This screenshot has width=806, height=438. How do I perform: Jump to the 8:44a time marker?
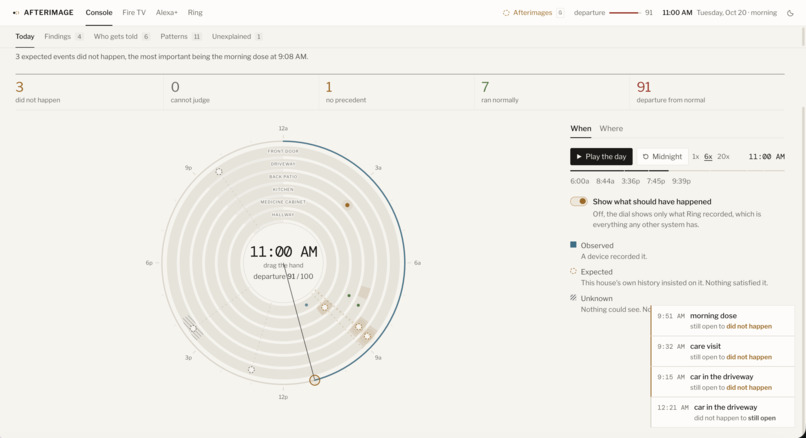point(605,181)
